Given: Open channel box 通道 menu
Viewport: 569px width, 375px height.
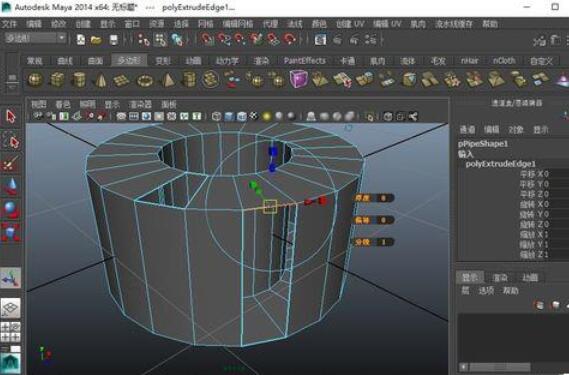Looking at the screenshot, I should [467, 130].
